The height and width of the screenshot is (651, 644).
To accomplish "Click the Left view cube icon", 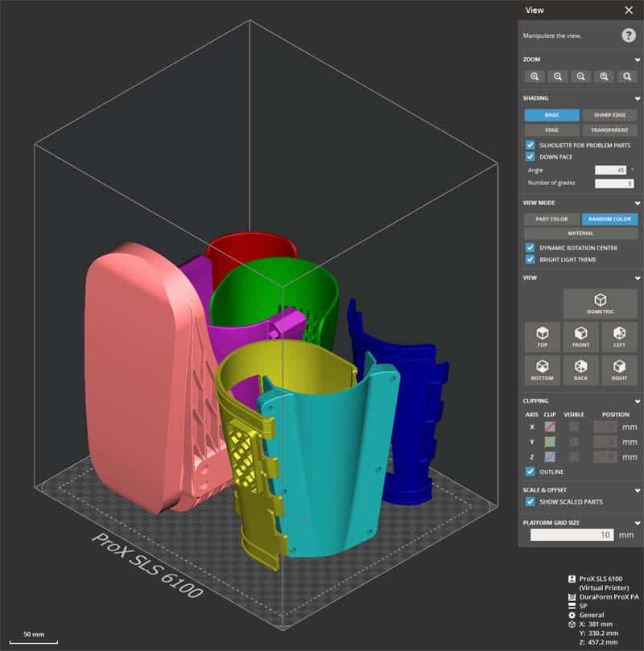I will click(x=621, y=336).
